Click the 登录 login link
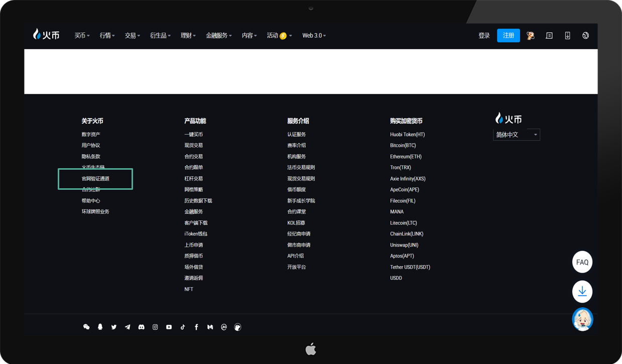The width and height of the screenshot is (622, 364). click(x=484, y=36)
